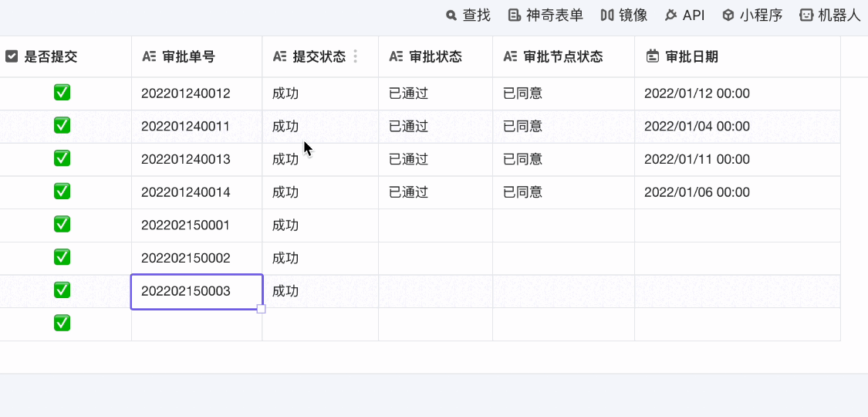Click the 查找 search magnifier icon
The height and width of the screenshot is (417, 868).
(451, 15)
